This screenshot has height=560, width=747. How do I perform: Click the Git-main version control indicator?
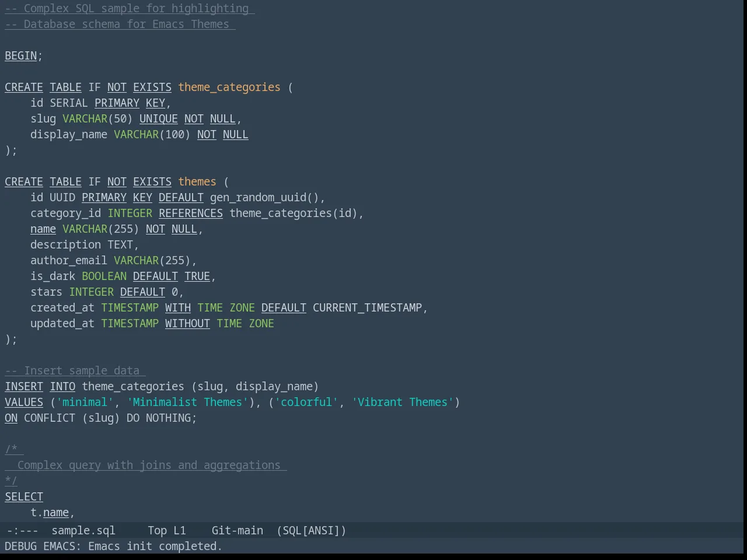click(237, 531)
